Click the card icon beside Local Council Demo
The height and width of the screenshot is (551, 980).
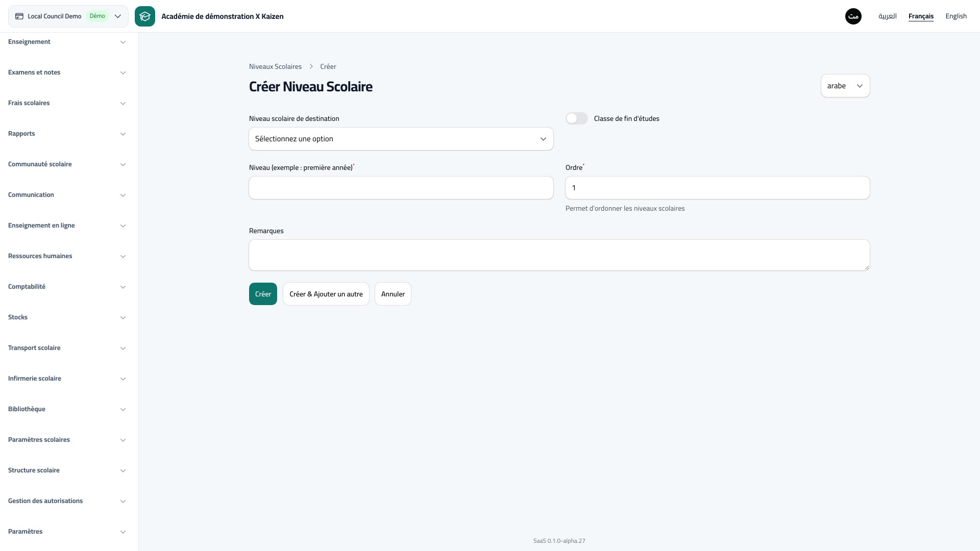pos(19,16)
